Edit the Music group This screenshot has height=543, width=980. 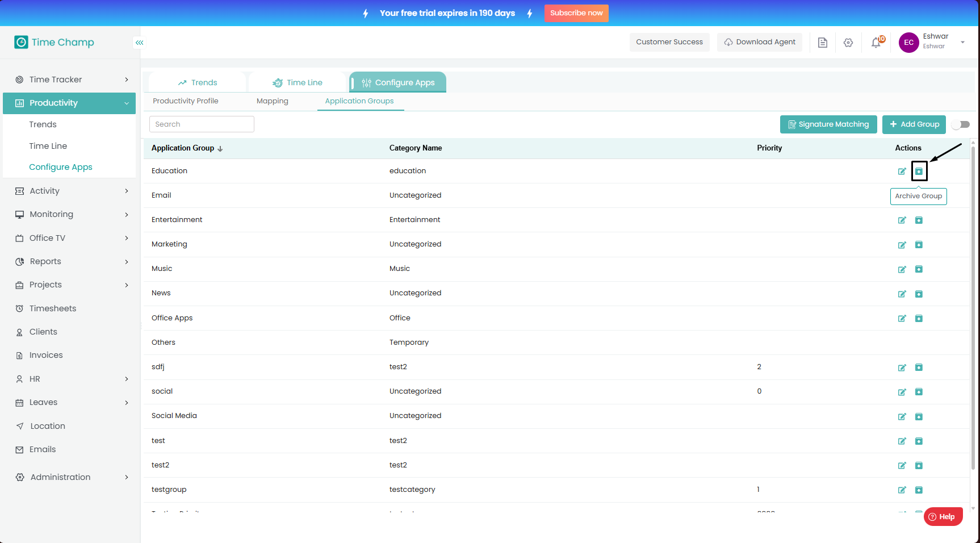(x=902, y=269)
